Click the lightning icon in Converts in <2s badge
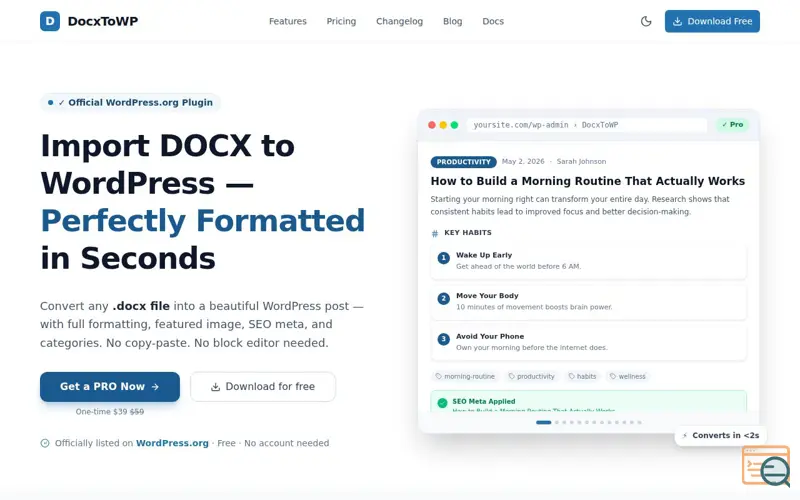The width and height of the screenshot is (800, 500). pos(685,436)
